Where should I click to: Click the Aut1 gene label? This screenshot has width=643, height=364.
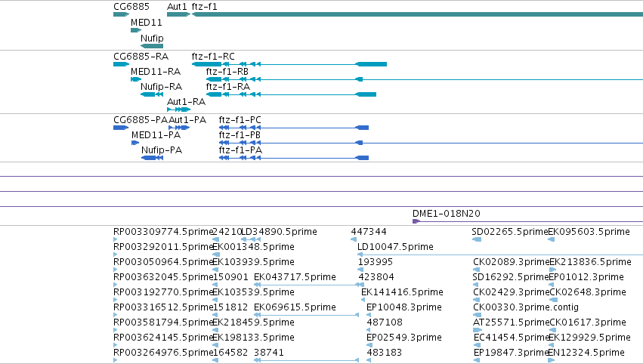click(x=177, y=7)
